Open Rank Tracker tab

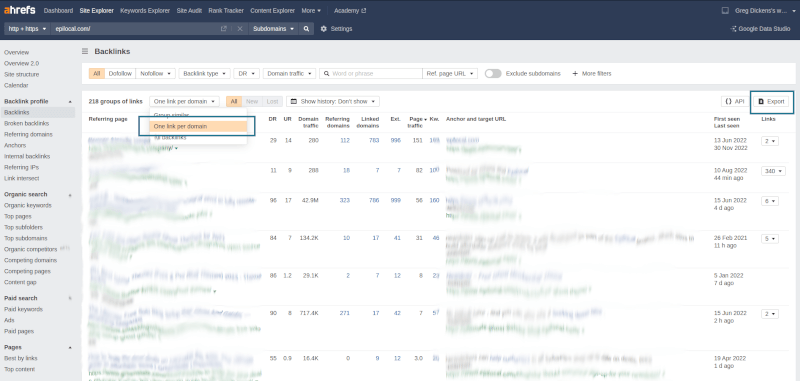click(226, 10)
